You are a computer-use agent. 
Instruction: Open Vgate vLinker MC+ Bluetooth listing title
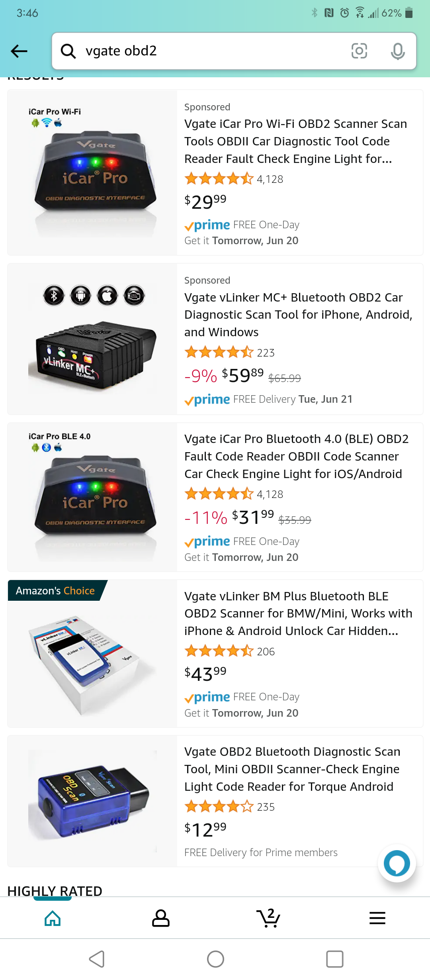(298, 315)
